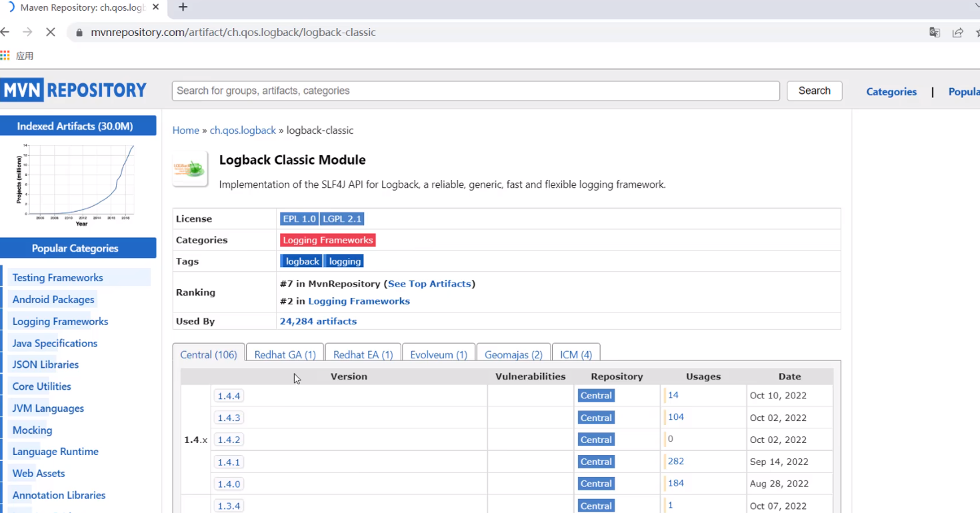
Task: Click the browser back arrow
Action: [5, 32]
